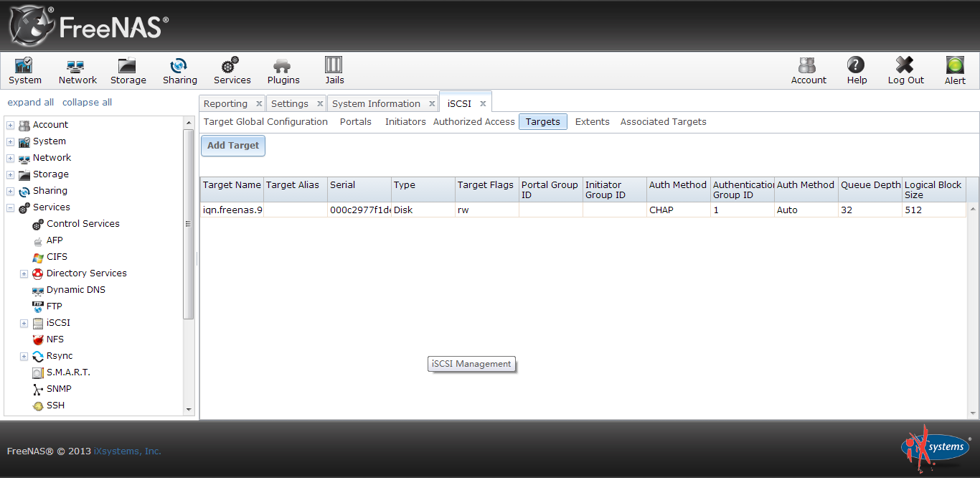Viewport: 980px width, 478px height.
Task: Select FTP in the Services tree
Action: click(55, 306)
